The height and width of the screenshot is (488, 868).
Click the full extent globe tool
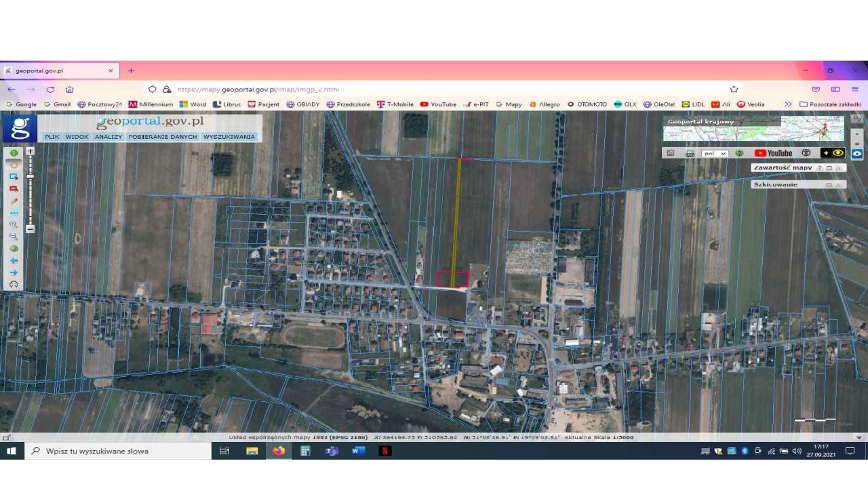14,249
